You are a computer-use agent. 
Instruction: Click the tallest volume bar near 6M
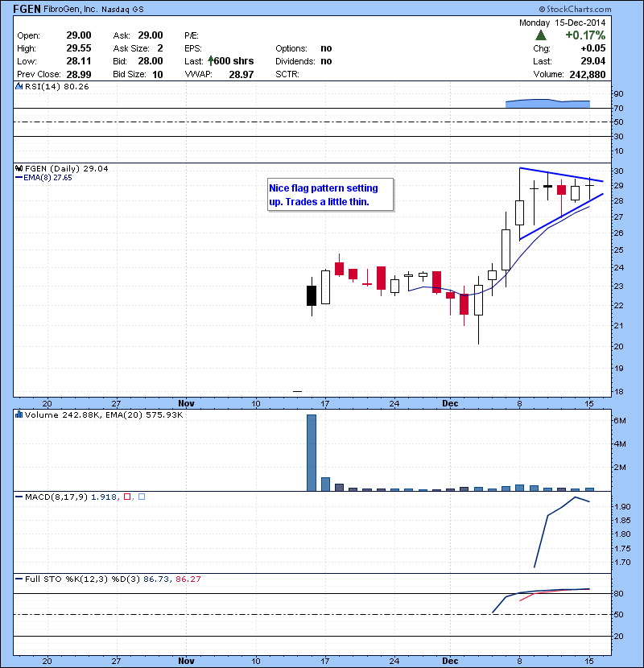pyautogui.click(x=312, y=453)
